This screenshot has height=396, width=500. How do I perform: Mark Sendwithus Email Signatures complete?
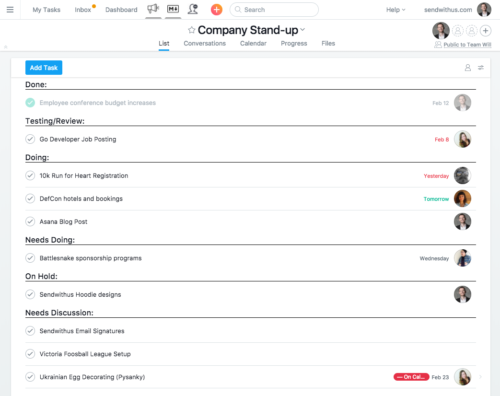point(30,331)
